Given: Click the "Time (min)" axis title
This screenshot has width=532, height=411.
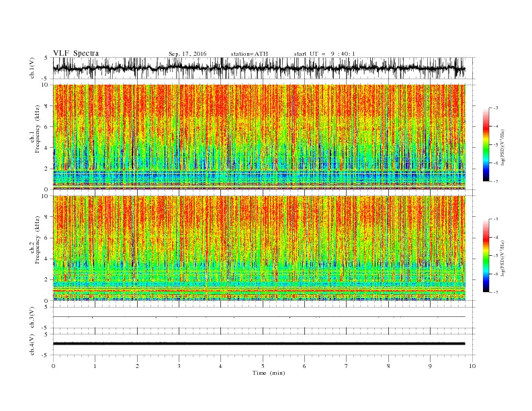Looking at the screenshot, I should coord(269,373).
